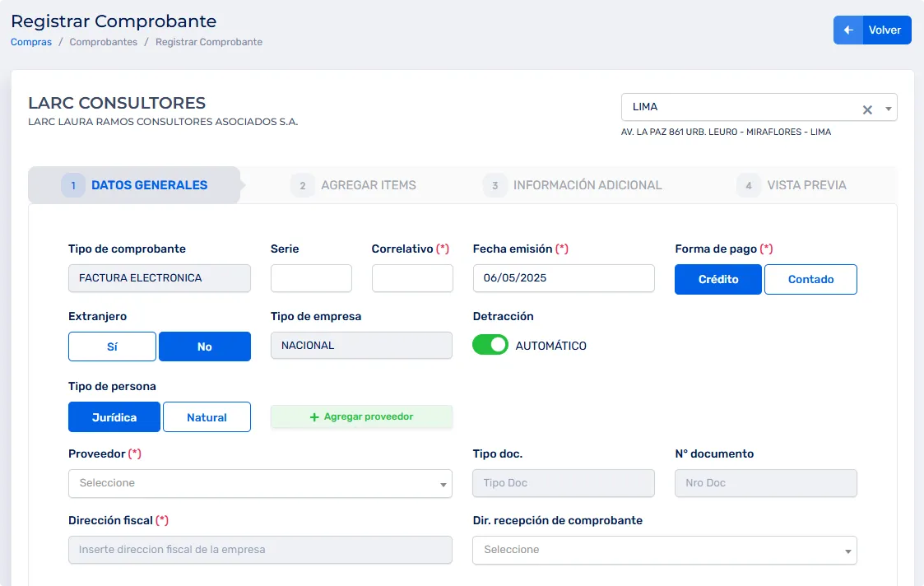Viewport: 924px width, 586px height.
Task: Click the Fecha emisión date field
Action: pyautogui.click(x=564, y=278)
